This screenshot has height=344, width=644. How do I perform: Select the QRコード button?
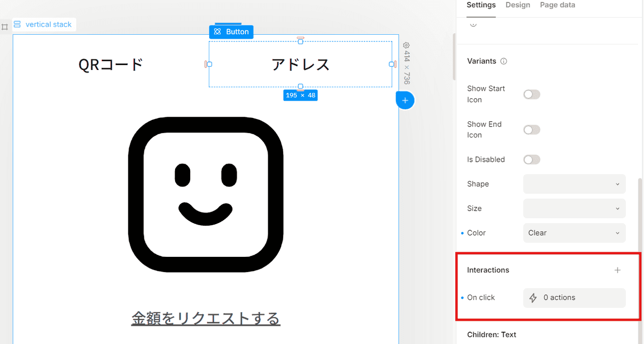click(111, 64)
